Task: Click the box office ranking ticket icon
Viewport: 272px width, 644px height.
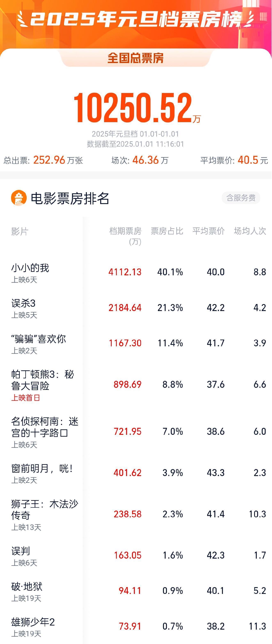Action: click(x=19, y=198)
